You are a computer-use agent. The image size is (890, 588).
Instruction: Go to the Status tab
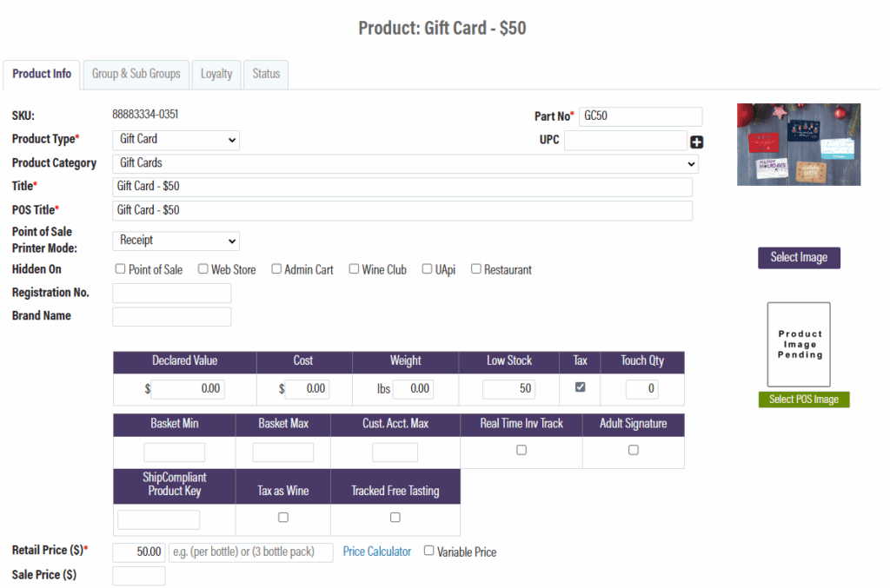coord(266,74)
